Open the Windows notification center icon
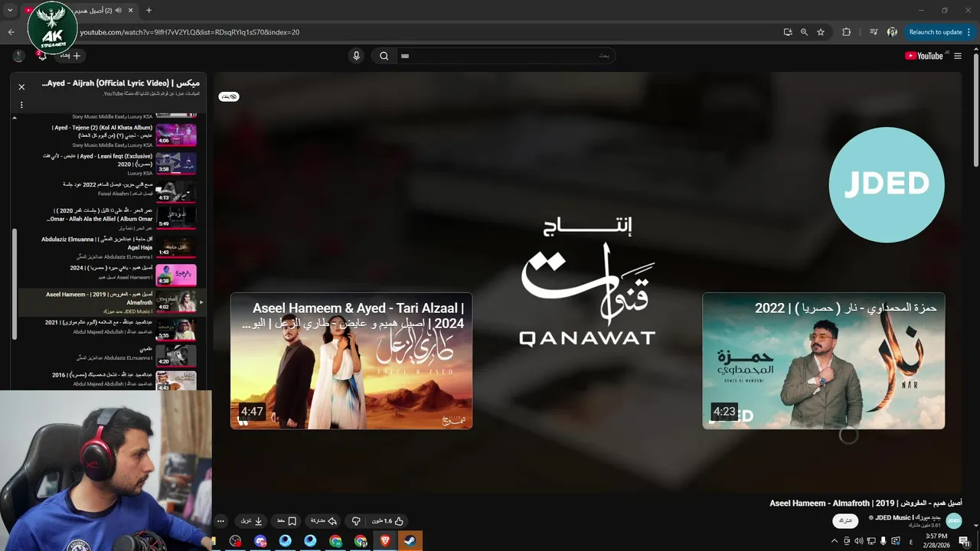980x551 pixels. pyautogui.click(x=965, y=541)
